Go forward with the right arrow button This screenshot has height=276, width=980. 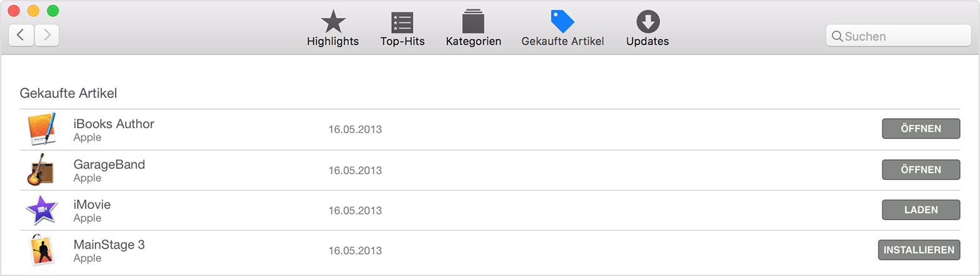[46, 35]
